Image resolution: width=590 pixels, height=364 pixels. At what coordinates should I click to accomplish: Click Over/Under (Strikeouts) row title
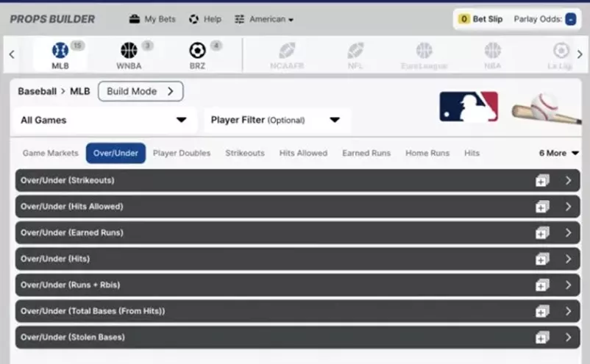[68, 180]
